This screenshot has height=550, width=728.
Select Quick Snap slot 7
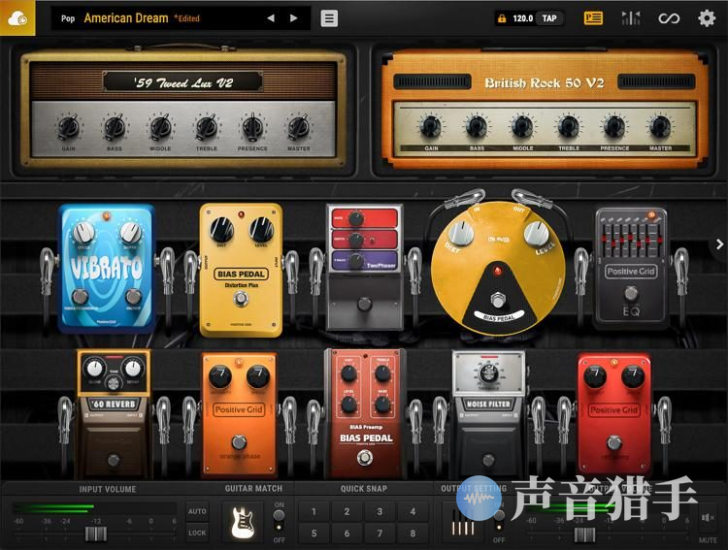380,533
